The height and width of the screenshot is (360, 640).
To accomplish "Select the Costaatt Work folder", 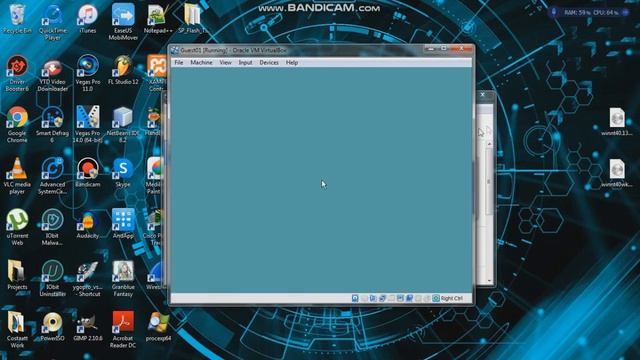I will tap(17, 330).
